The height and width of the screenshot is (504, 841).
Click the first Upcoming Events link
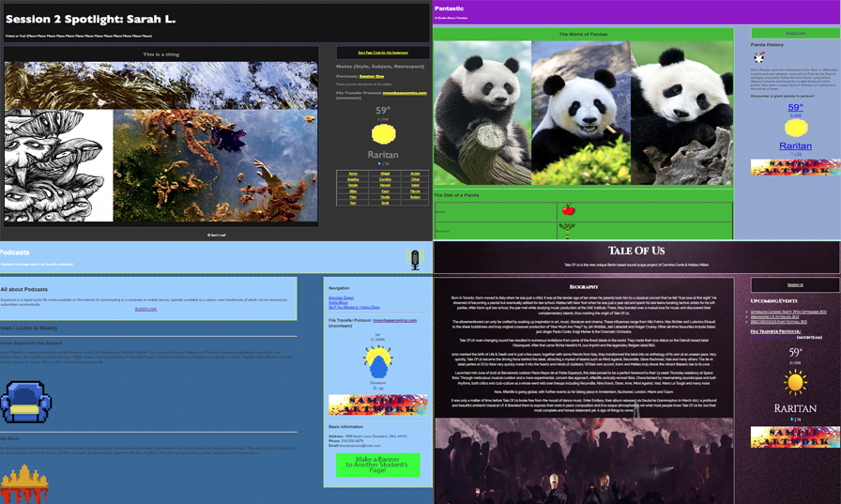pyautogui.click(x=789, y=312)
